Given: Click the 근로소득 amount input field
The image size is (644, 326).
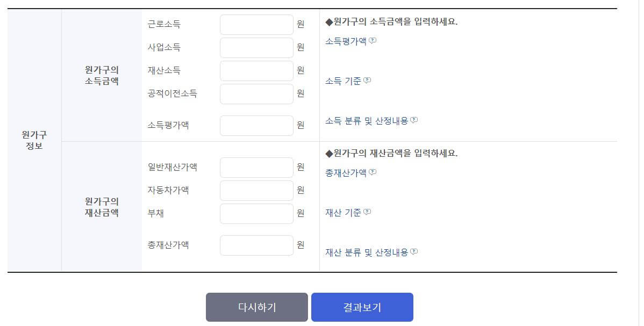Looking at the screenshot, I should coord(256,24).
